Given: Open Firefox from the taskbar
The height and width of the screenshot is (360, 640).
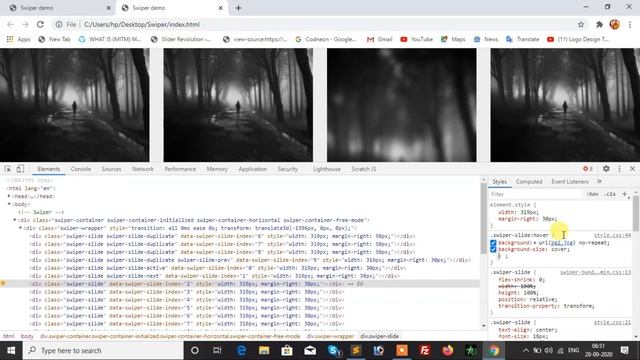Looking at the screenshot, I should [x=448, y=351].
